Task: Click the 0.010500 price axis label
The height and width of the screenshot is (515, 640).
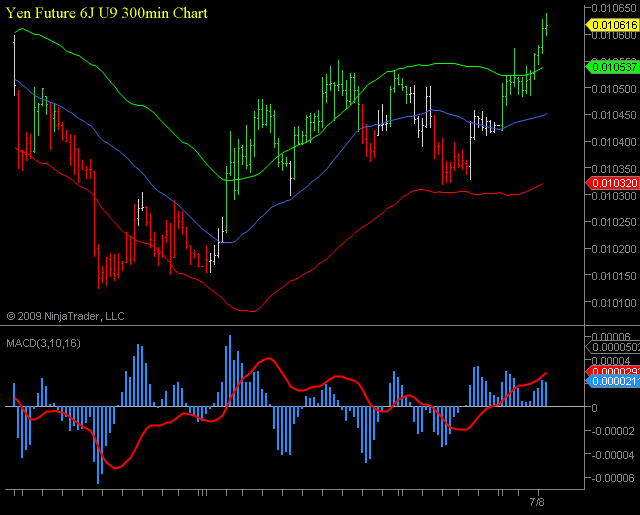Action: tap(612, 88)
